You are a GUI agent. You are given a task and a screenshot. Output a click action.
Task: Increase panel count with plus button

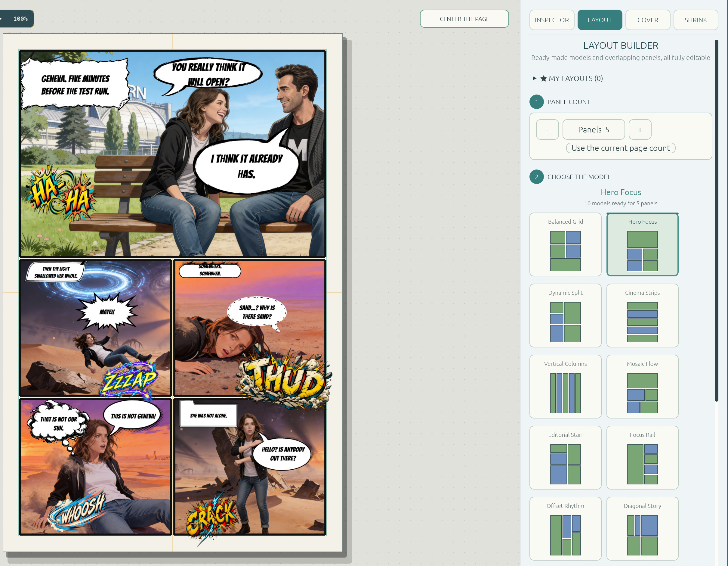pyautogui.click(x=640, y=130)
